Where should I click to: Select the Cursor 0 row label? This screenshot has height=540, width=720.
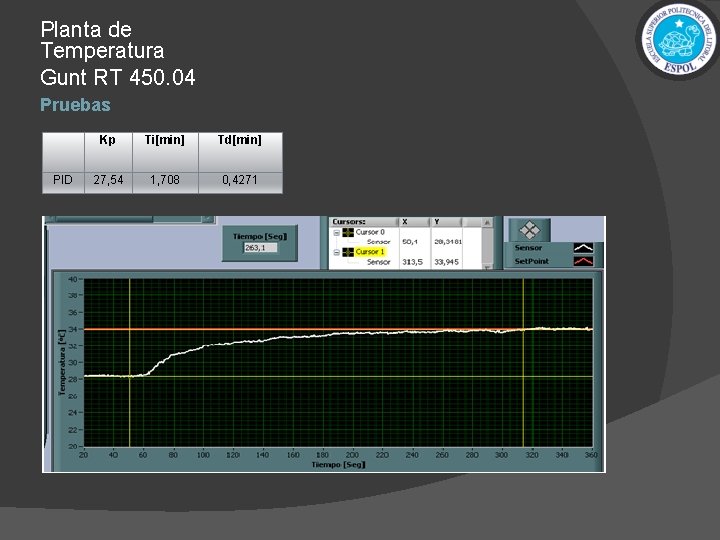(x=370, y=232)
